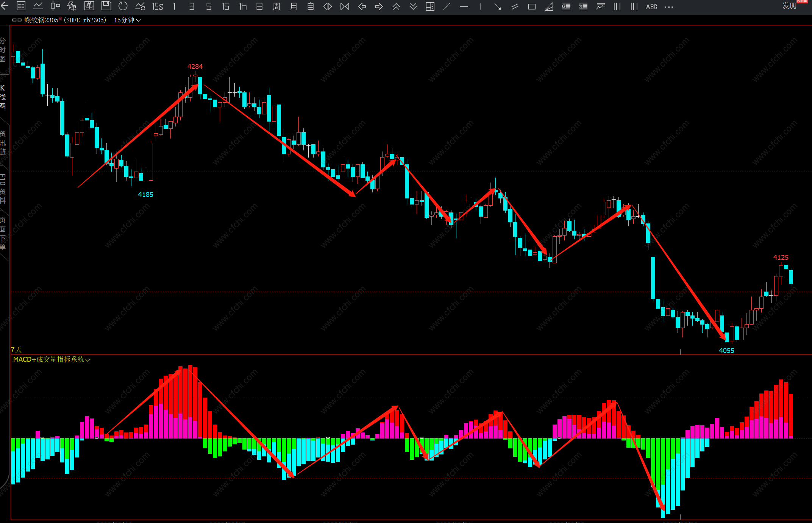Open the MACD+成交量指标系统 indicator dropdown
The image size is (812, 523).
(x=52, y=359)
